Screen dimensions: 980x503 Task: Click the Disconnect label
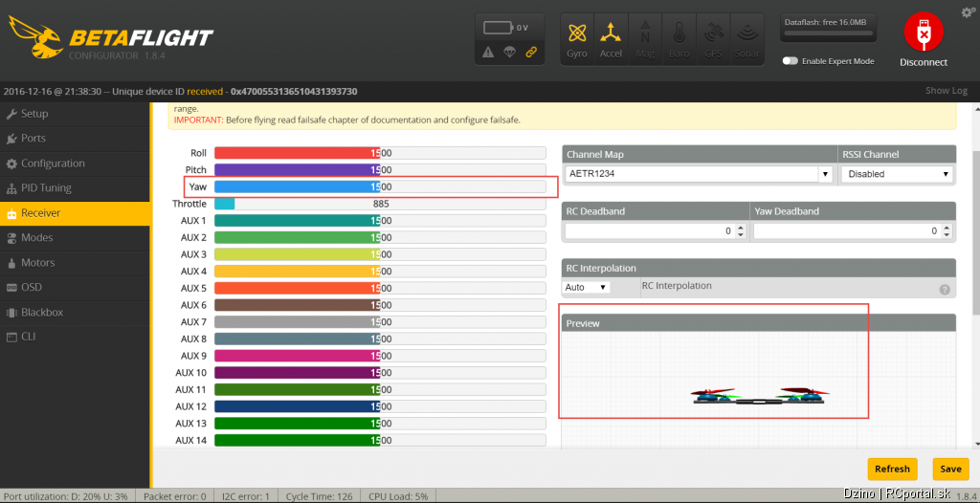924,62
